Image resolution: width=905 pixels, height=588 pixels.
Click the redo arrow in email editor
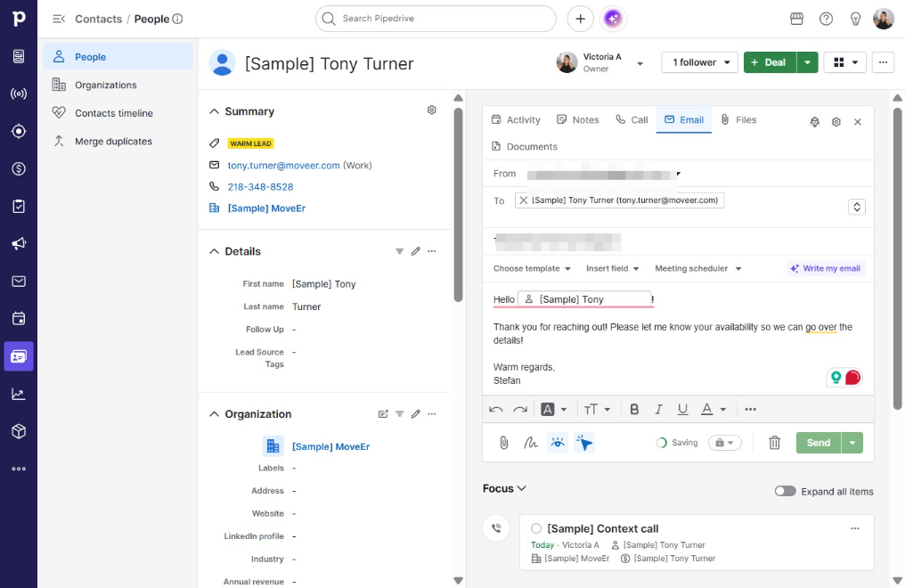520,409
